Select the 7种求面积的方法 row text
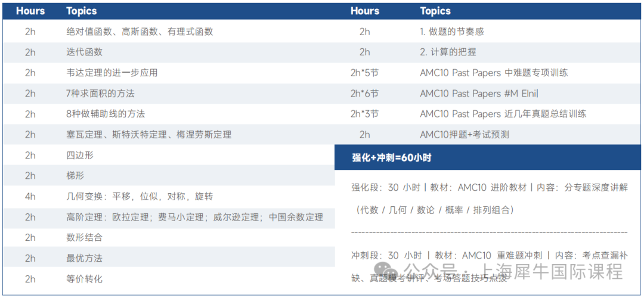644x298 pixels. pos(100,94)
